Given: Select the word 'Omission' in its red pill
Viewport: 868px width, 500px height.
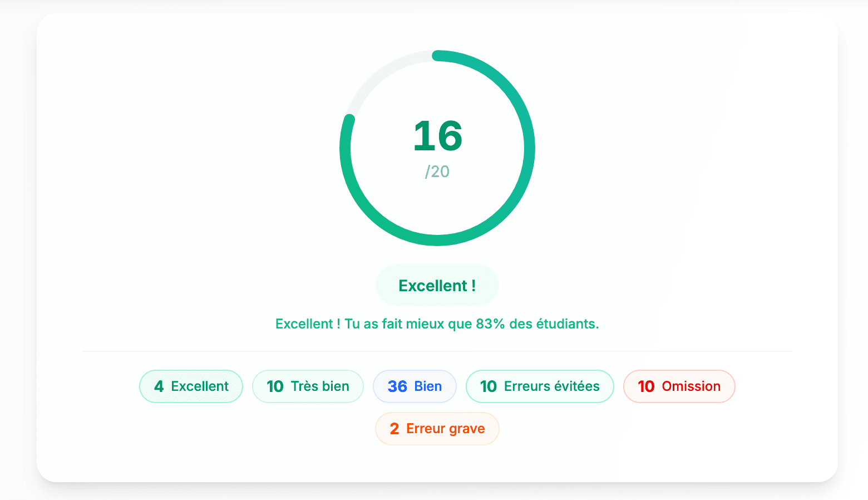Looking at the screenshot, I should 692,386.
